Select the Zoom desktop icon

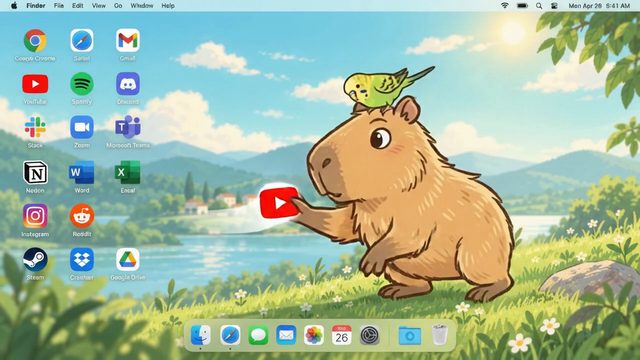click(82, 127)
